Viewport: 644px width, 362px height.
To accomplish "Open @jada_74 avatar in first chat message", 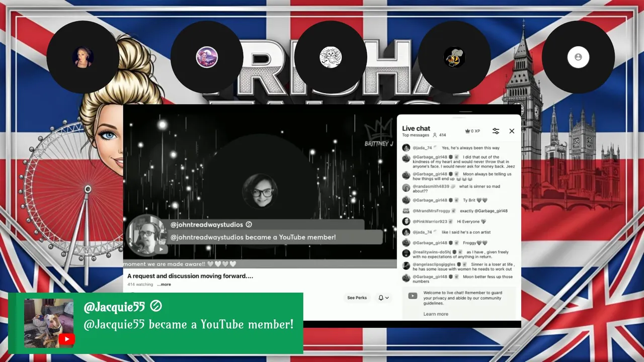I will (x=406, y=148).
